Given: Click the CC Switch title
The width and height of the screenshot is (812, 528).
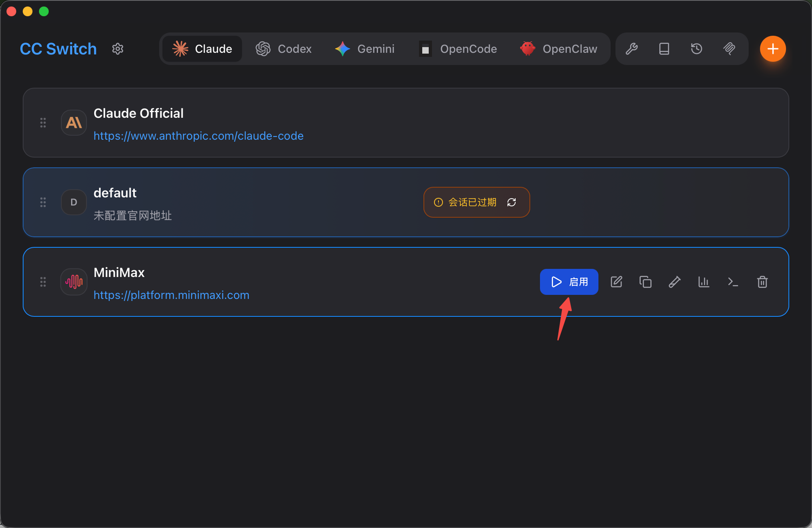Looking at the screenshot, I should pos(58,49).
